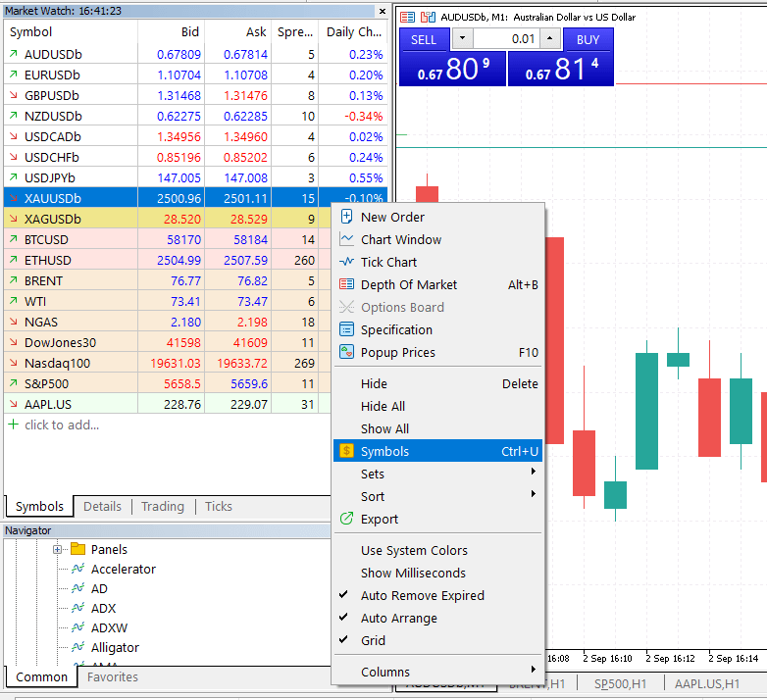Viewport: 767px width, 700px height.
Task: Click the down arrow icon beside GBPUSDb
Action: tap(13, 95)
